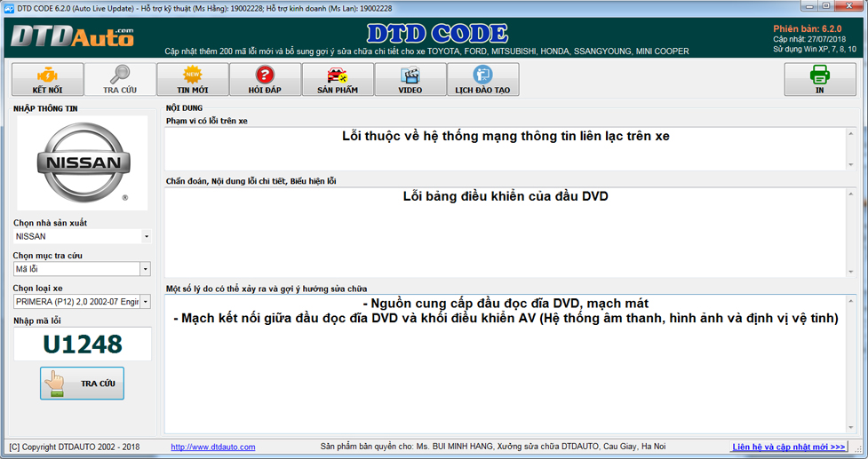Expand the Chọn mục tra cứu dropdown arrow
The image size is (868, 459).
point(145,269)
